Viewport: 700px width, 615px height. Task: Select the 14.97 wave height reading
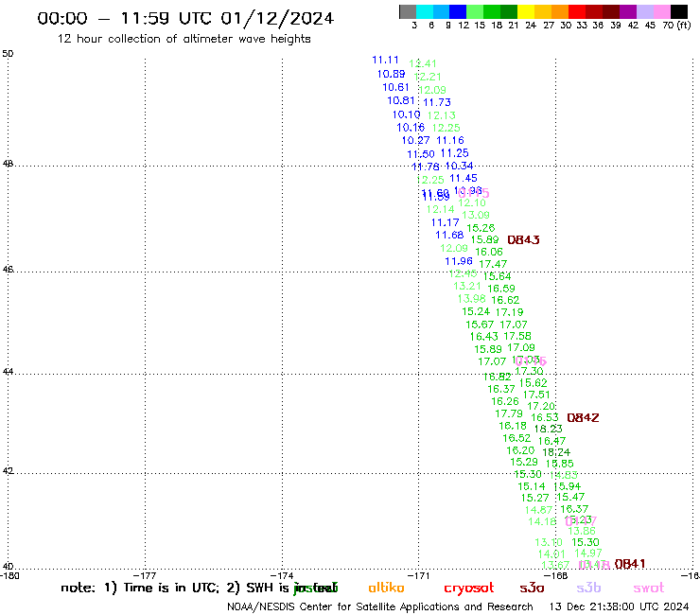point(588,553)
